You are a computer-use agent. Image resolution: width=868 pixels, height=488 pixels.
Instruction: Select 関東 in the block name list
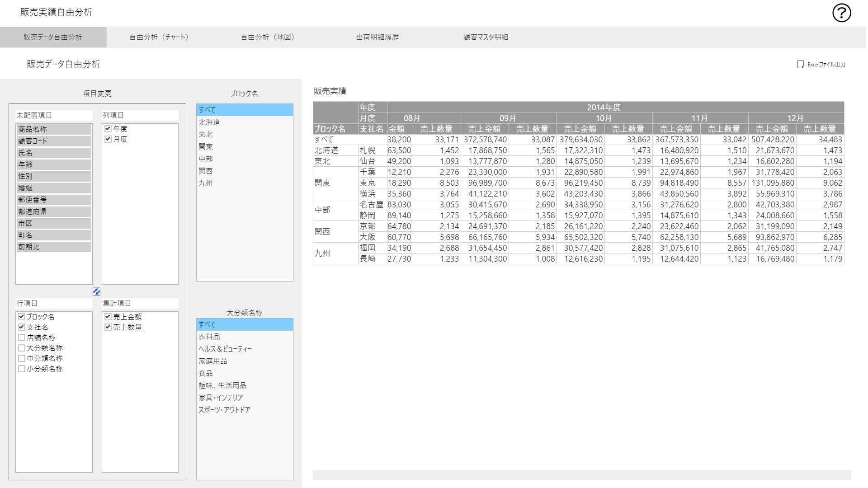[x=206, y=146]
